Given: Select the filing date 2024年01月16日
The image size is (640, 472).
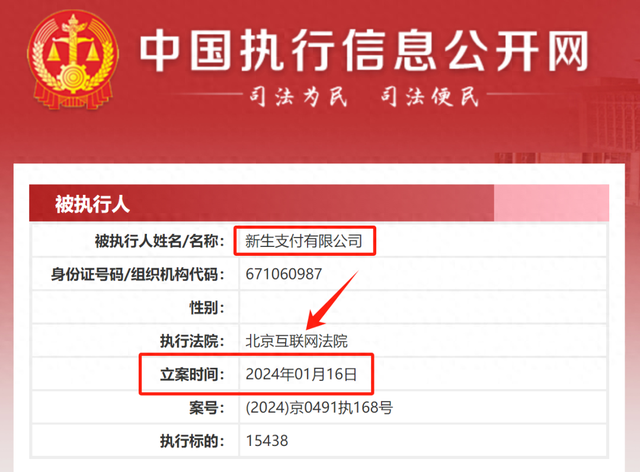Looking at the screenshot, I should (302, 374).
